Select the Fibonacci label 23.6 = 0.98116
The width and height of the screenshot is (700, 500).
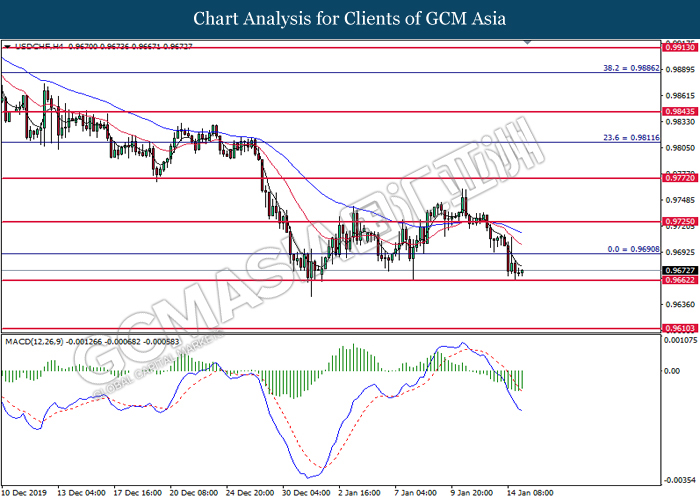[x=631, y=138]
